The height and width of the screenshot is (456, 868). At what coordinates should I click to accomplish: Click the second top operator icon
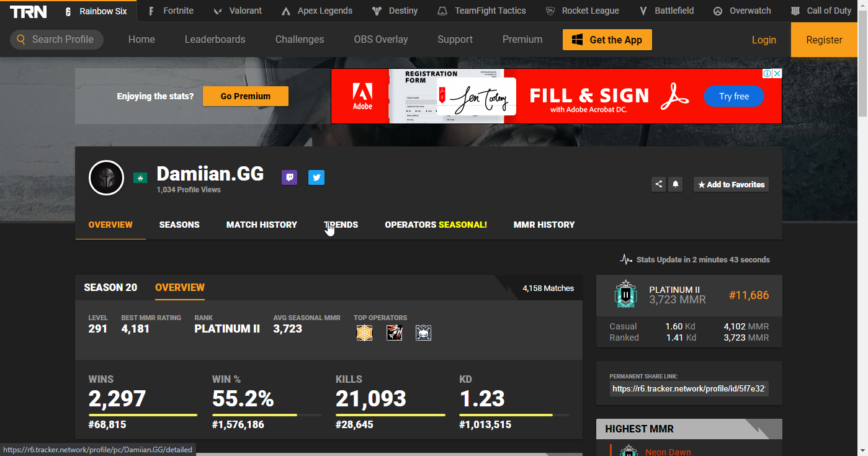pos(394,333)
